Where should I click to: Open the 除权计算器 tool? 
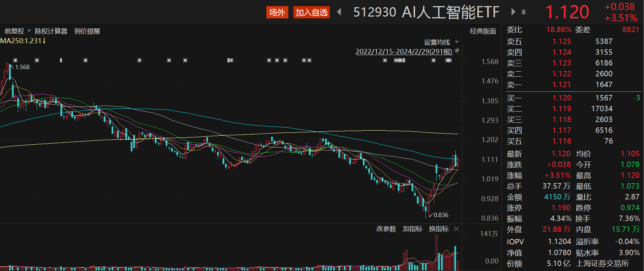point(51,31)
